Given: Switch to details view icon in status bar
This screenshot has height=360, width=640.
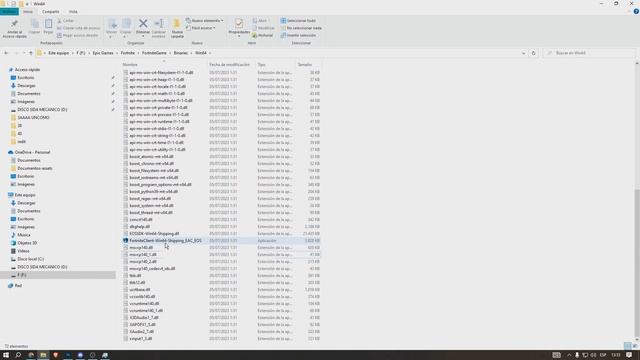Looking at the screenshot, I should [x=627, y=346].
